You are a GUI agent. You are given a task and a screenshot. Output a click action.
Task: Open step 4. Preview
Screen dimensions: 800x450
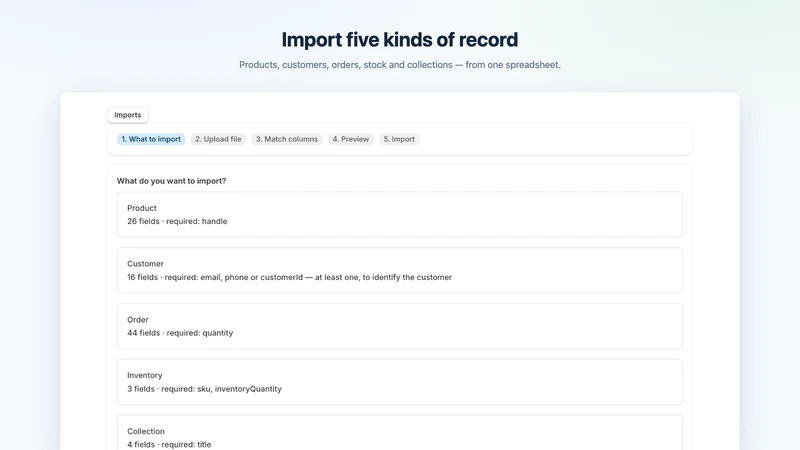pos(351,139)
